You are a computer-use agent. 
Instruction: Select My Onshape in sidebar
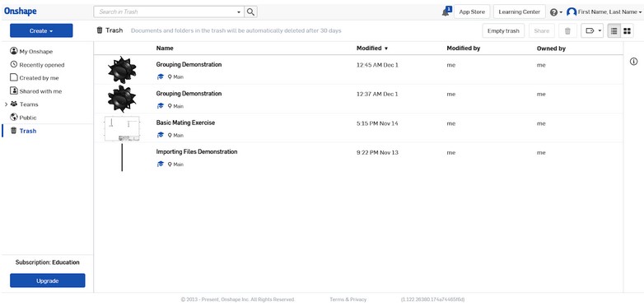(35, 52)
